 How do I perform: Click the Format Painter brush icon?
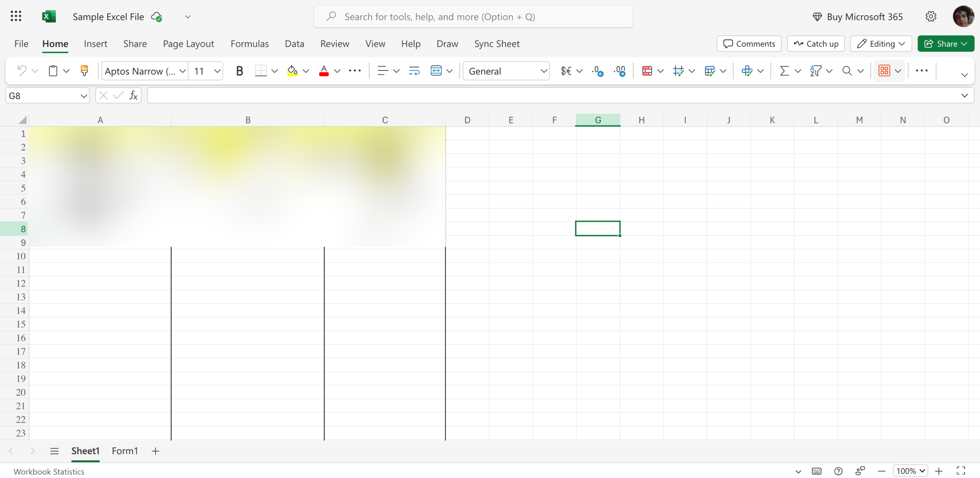pos(84,71)
